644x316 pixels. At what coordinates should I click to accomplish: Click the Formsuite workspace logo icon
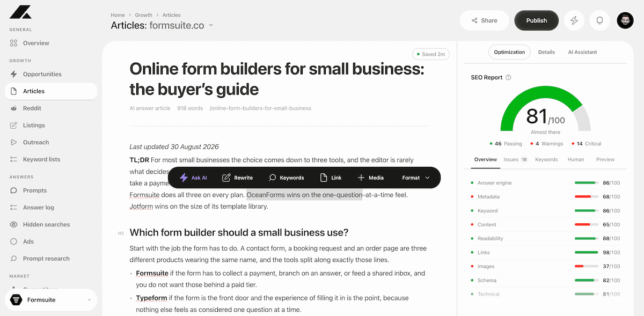[x=16, y=300]
